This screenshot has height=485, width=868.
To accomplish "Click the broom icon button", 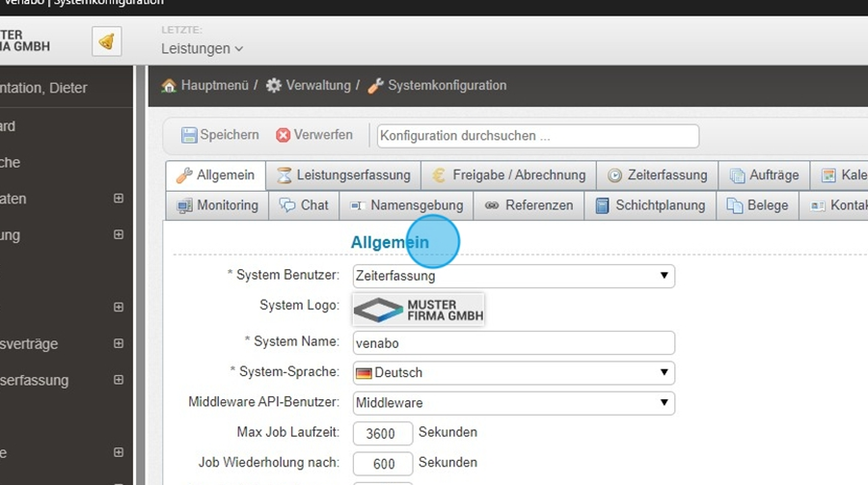I will coord(106,41).
